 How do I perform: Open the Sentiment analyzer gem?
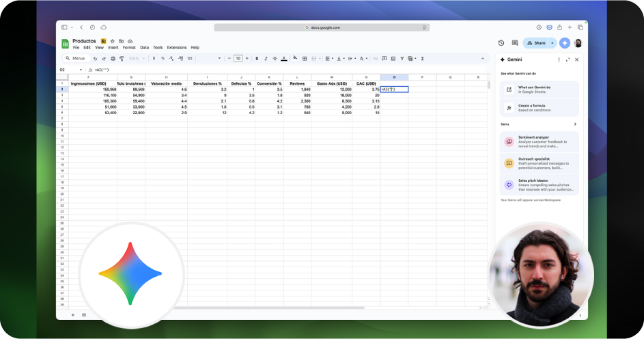point(540,141)
